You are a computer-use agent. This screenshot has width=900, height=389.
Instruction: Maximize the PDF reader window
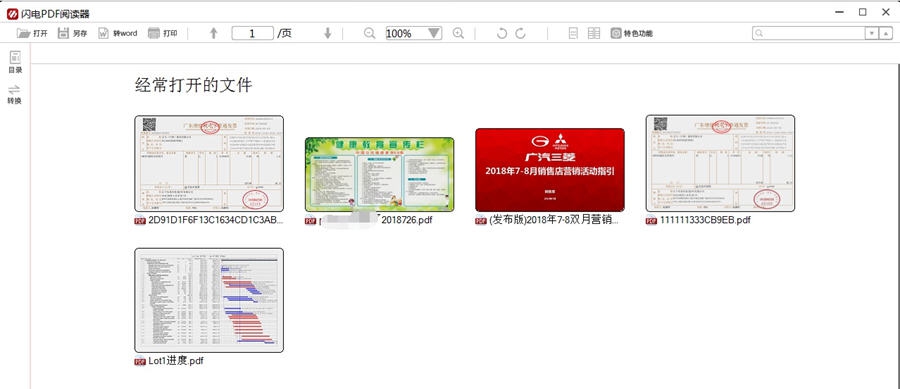click(x=863, y=12)
